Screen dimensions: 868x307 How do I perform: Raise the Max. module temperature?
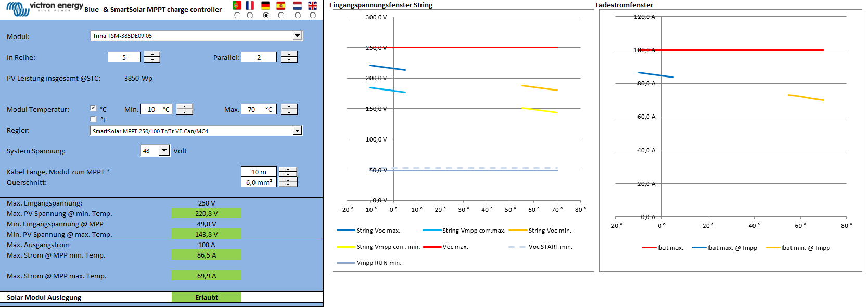(x=289, y=106)
